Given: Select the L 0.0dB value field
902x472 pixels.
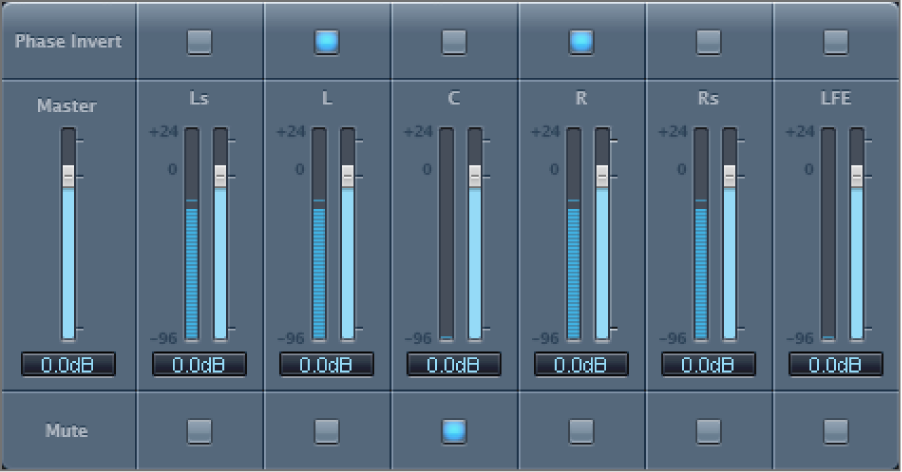Looking at the screenshot, I should tap(327, 364).
